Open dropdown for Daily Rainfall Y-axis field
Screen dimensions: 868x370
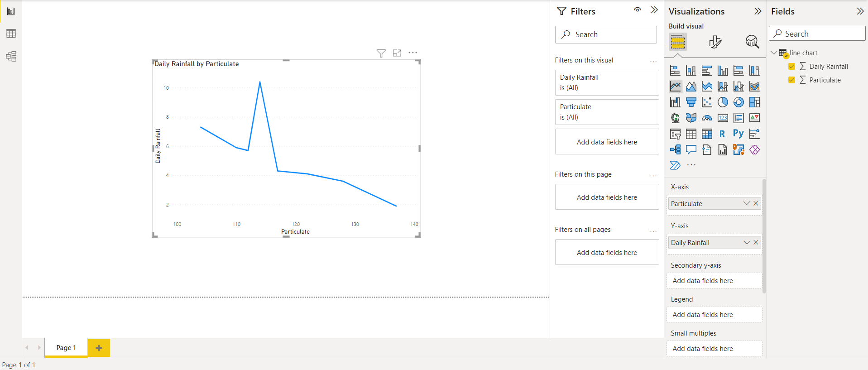click(747, 242)
